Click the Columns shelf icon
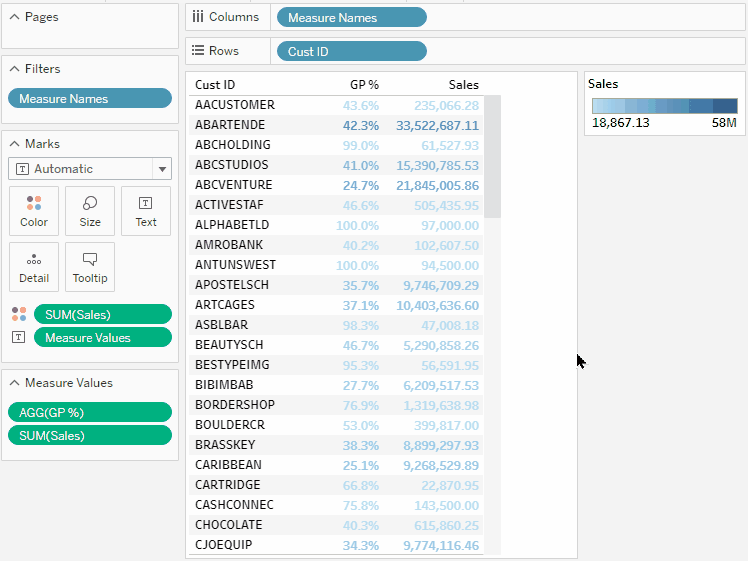The height and width of the screenshot is (561, 748). (198, 17)
